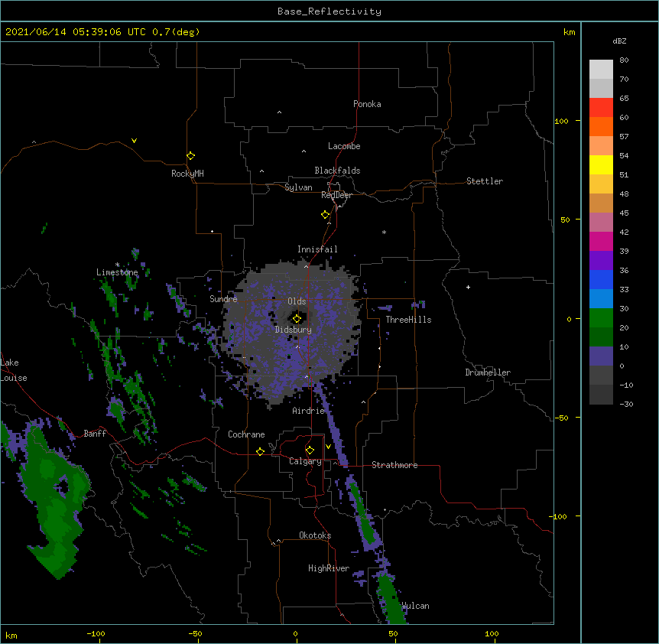Viewport: 659px width, 644px height.
Task: Click the diamond marker above Calgary label
Action: (x=310, y=450)
